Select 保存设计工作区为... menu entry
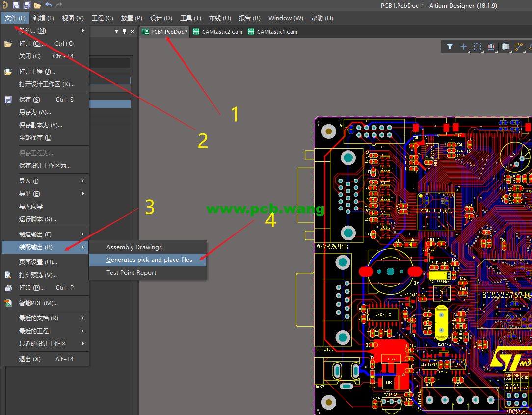Screen dimensions: 532x415 coord(45,166)
